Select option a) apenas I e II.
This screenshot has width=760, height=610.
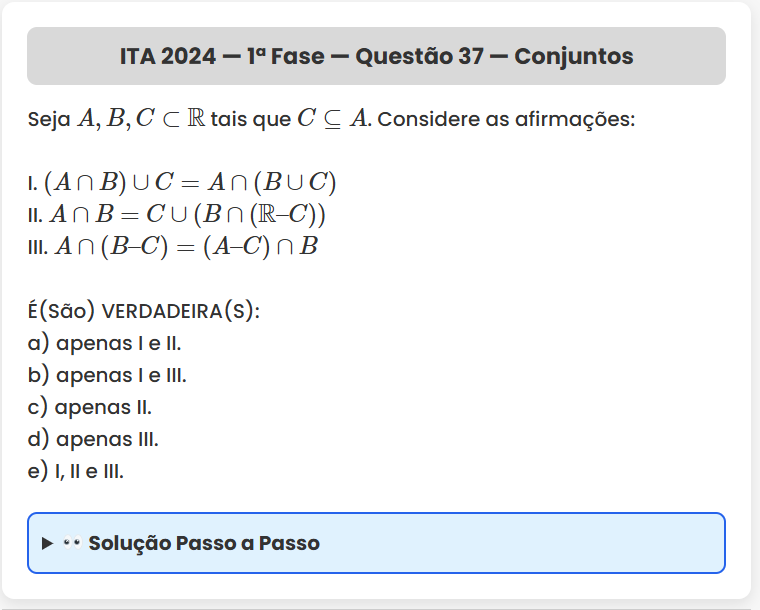[105, 343]
